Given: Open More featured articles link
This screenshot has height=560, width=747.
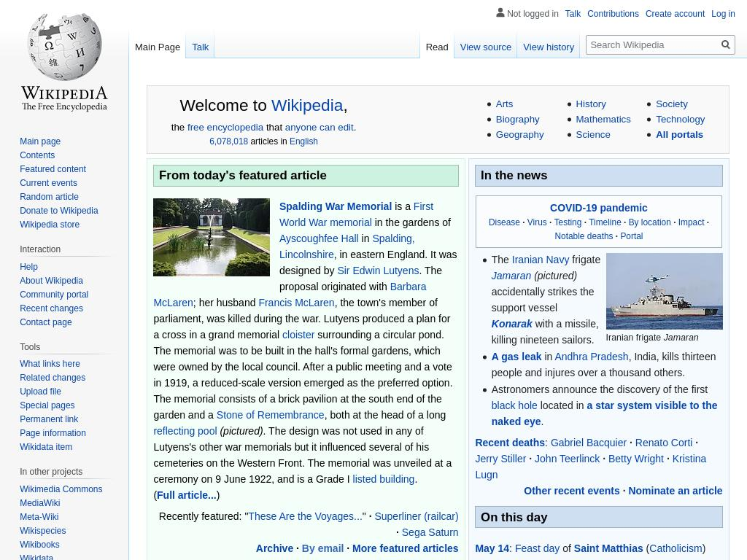Looking at the screenshot, I should click(x=406, y=548).
